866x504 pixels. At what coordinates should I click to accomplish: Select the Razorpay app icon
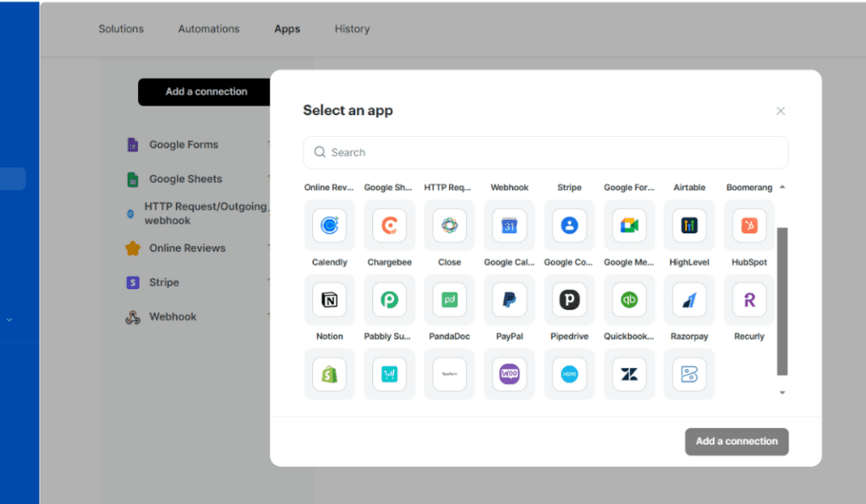point(689,299)
